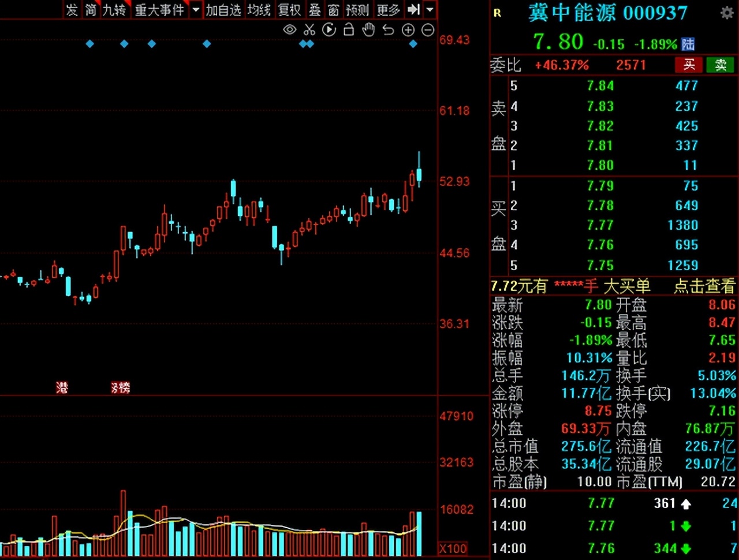Click the 委比 value +46.37%

562,65
